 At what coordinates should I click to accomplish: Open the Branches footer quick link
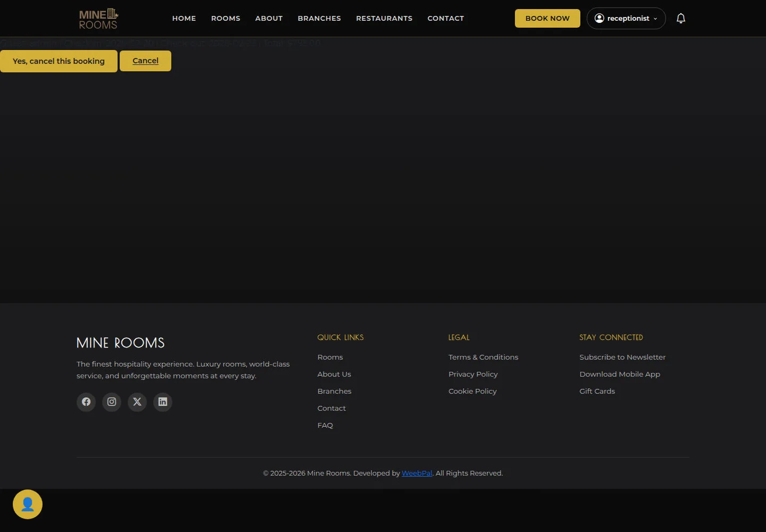[335, 391]
